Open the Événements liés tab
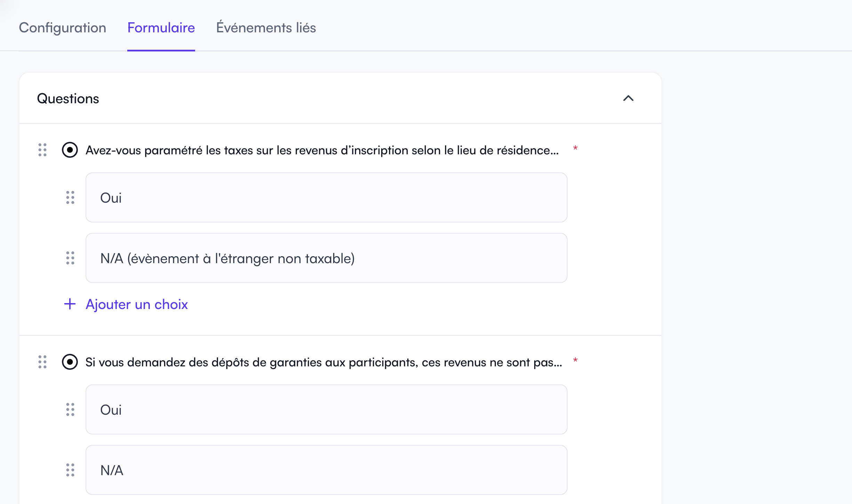 pos(266,27)
